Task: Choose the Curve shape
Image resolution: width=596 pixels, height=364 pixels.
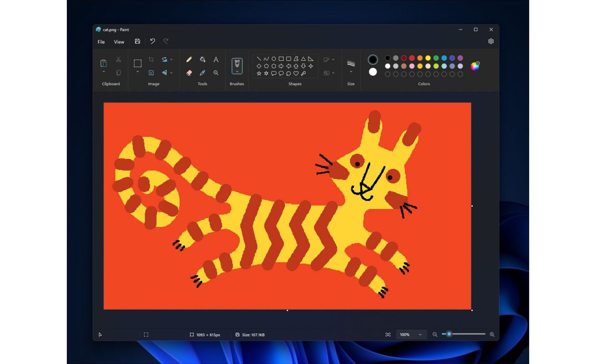Action: pyautogui.click(x=266, y=59)
